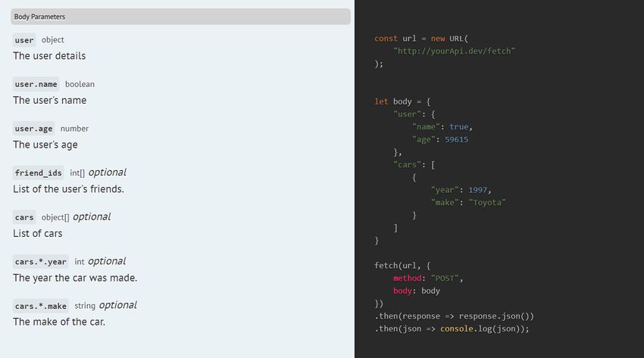Viewport: 644px width, 358px height.
Task: Click the 'int[]' type label
Action: point(77,173)
